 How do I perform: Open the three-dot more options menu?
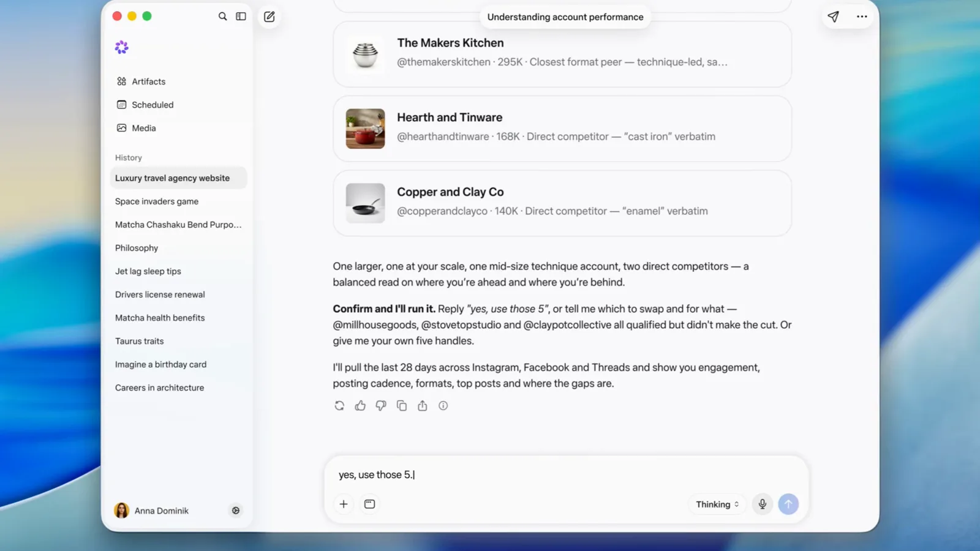(x=862, y=17)
